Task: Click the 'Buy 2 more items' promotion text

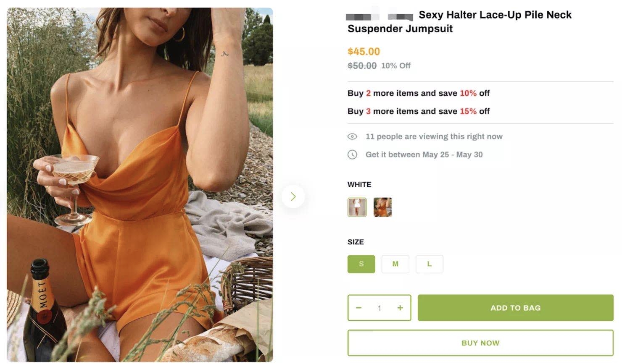Action: coord(418,93)
